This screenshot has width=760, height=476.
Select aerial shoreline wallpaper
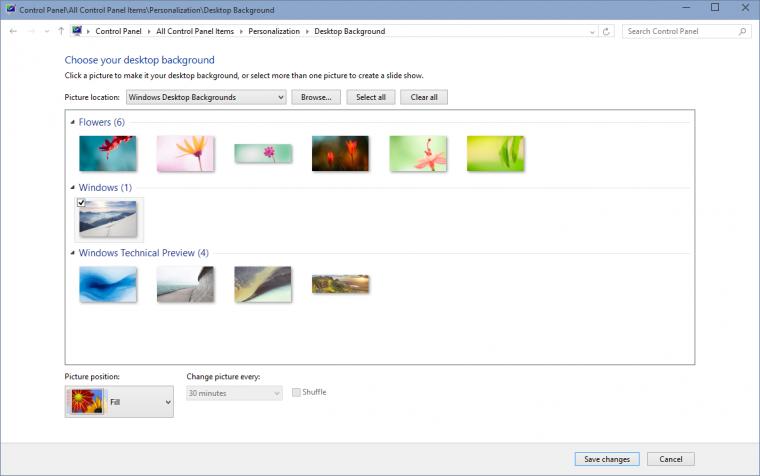coord(263,284)
